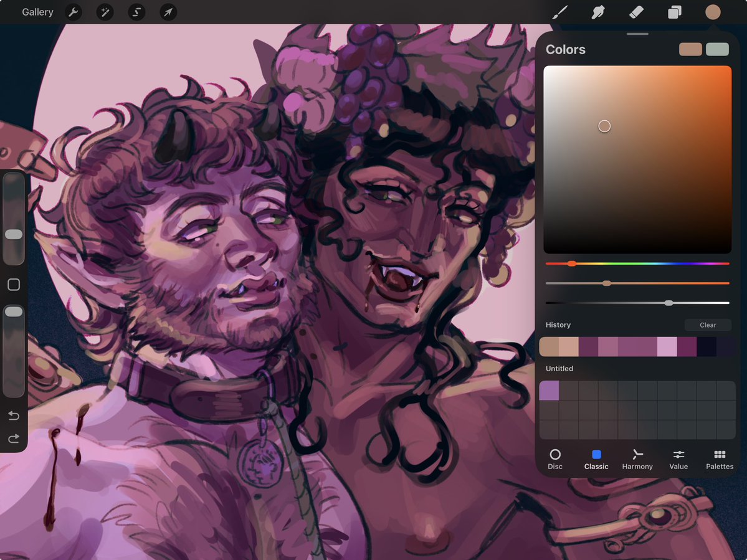Open the Adjustments magic wand menu
Viewport: 747px width, 560px height.
pos(105,12)
